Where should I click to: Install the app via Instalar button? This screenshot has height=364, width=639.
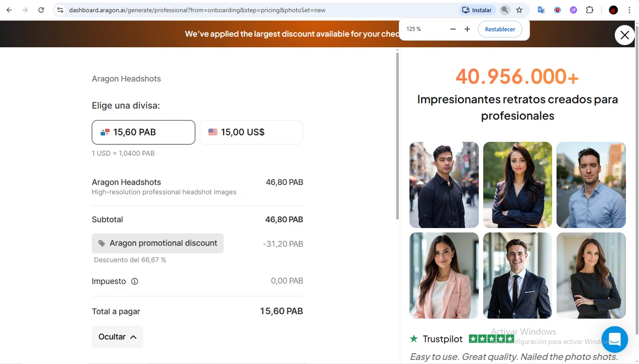pyautogui.click(x=477, y=10)
